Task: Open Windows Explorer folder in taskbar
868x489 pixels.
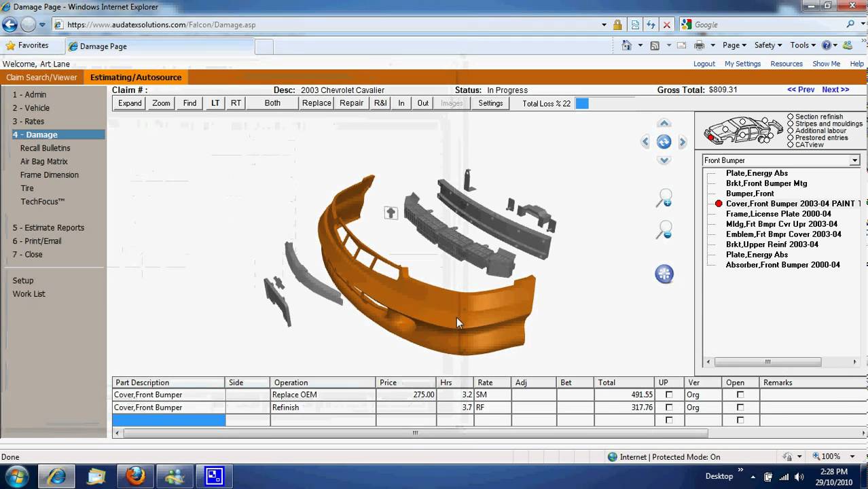Action: [x=96, y=476]
